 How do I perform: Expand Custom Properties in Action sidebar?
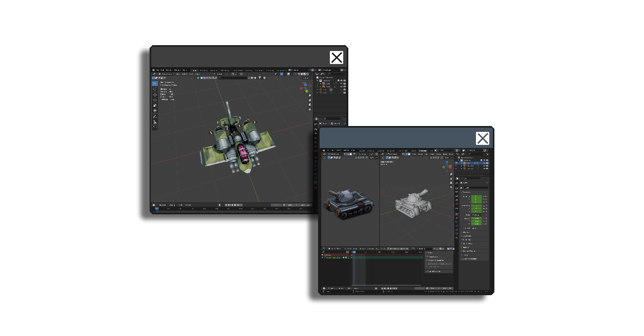[439, 272]
